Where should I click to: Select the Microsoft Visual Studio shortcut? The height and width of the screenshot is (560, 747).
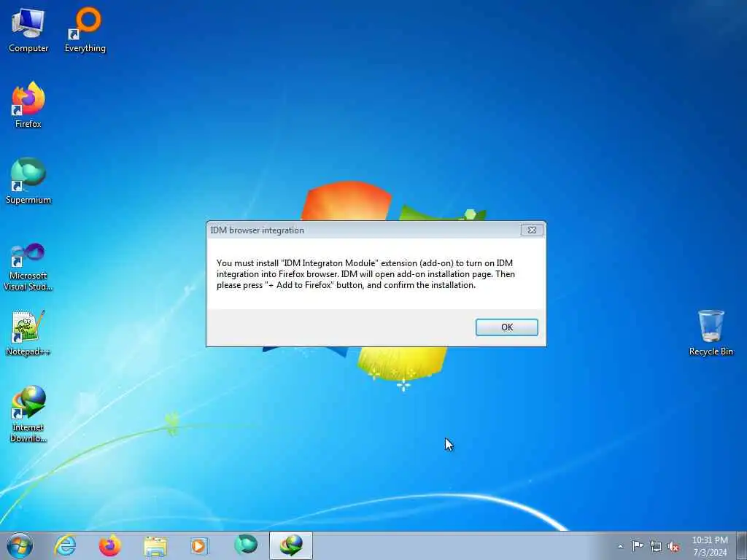[x=28, y=268]
